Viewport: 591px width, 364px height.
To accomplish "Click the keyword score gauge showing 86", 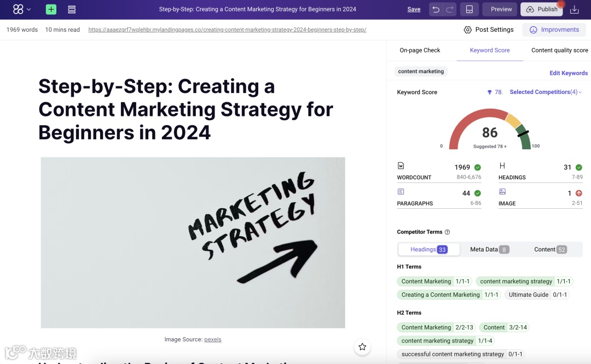I will click(x=490, y=129).
